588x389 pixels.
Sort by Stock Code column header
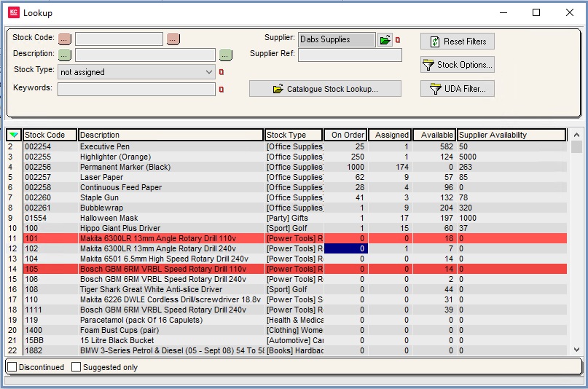(50, 135)
